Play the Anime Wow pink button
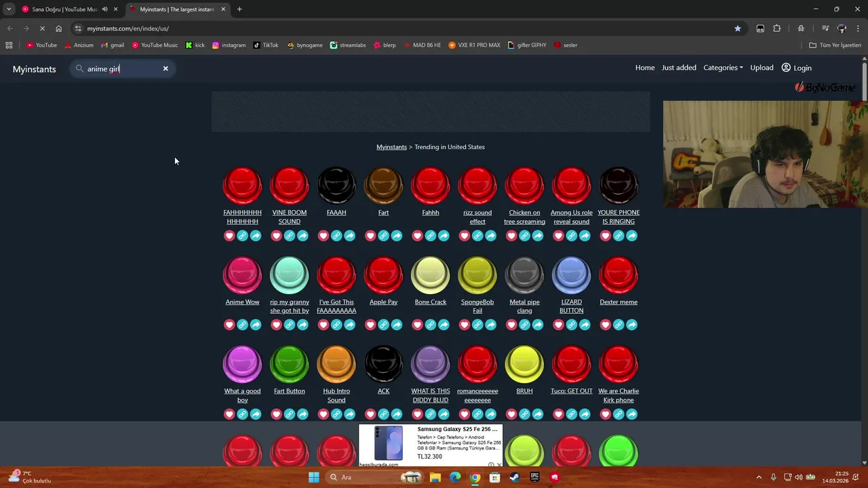The width and height of the screenshot is (868, 488). 242,274
